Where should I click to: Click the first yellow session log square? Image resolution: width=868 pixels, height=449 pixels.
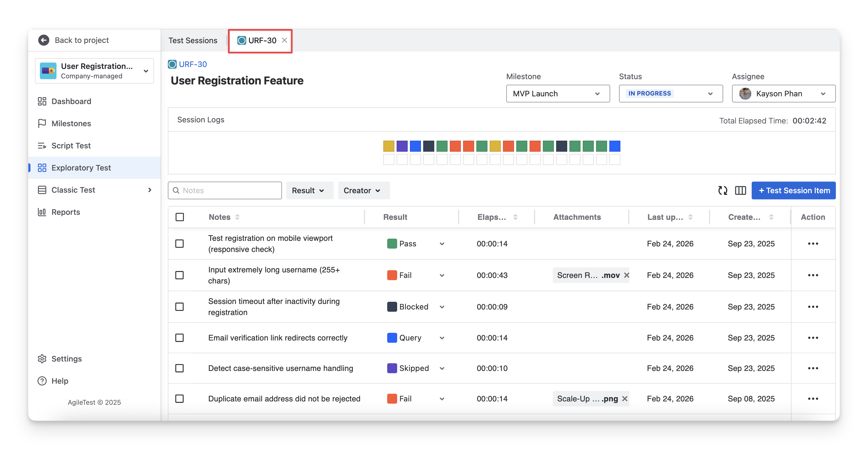pyautogui.click(x=389, y=146)
